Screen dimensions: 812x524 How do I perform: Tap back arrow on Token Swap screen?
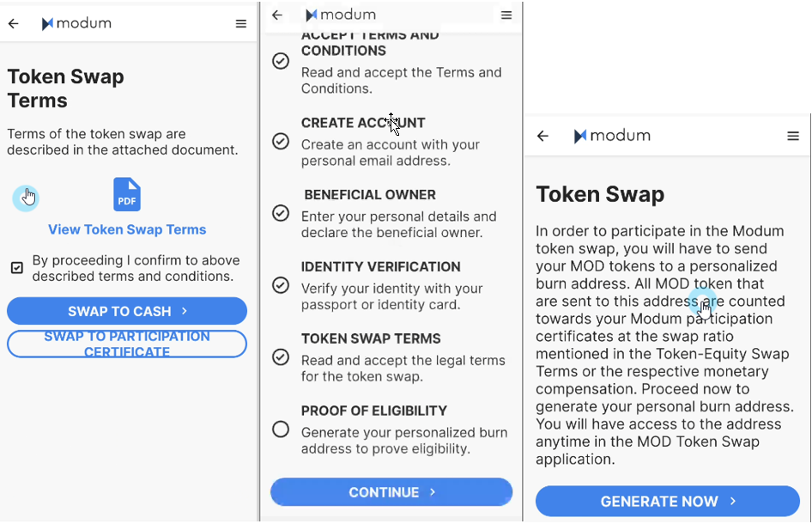tap(542, 136)
